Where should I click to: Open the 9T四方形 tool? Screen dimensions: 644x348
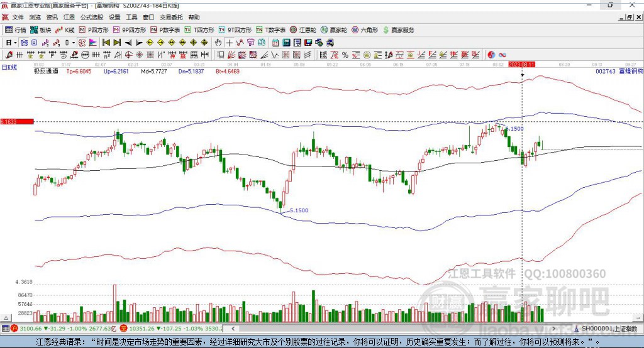coord(235,30)
